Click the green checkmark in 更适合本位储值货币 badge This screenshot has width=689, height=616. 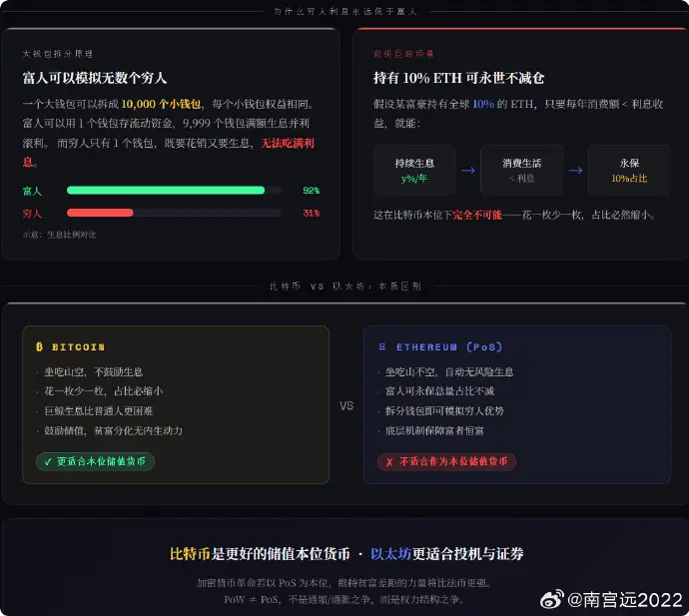[x=48, y=462]
